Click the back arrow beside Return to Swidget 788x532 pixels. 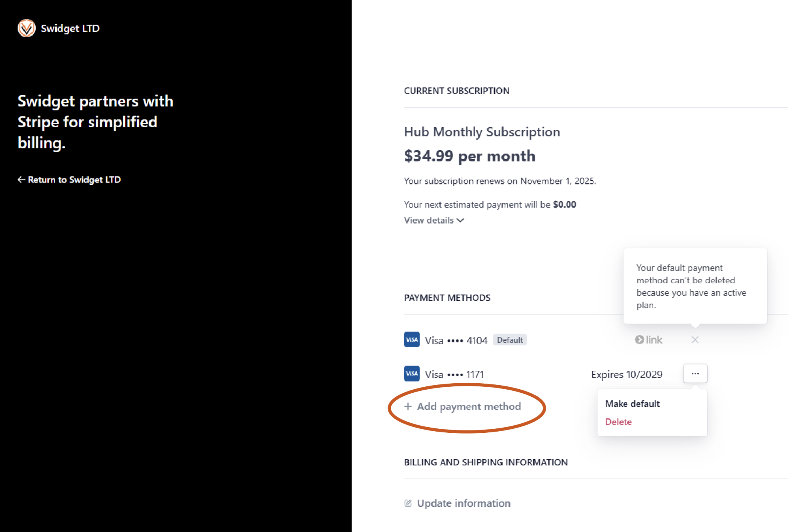click(x=21, y=180)
